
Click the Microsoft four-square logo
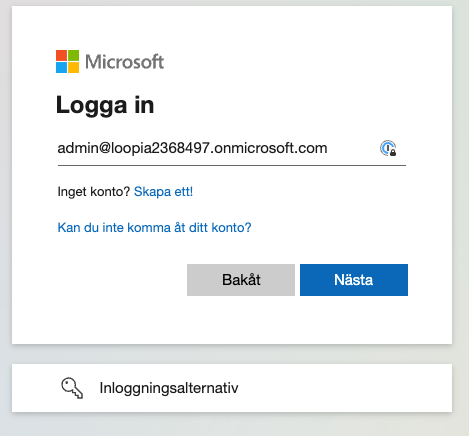(68, 61)
